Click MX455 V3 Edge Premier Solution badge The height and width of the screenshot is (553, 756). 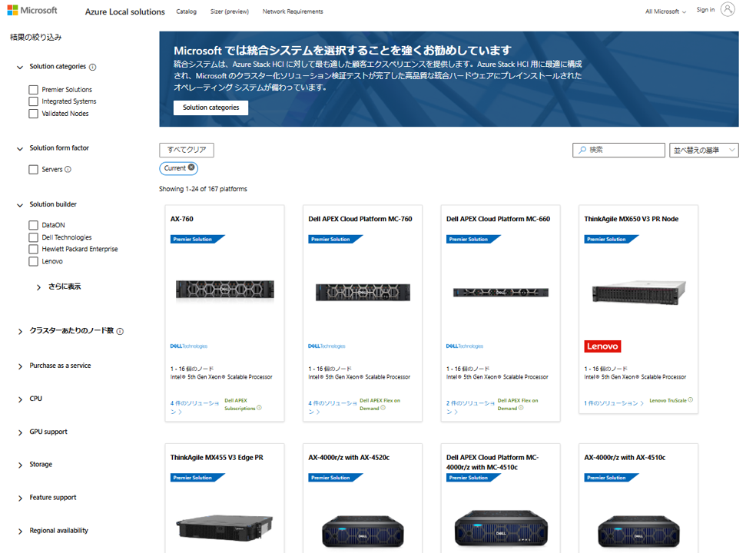[x=197, y=478]
